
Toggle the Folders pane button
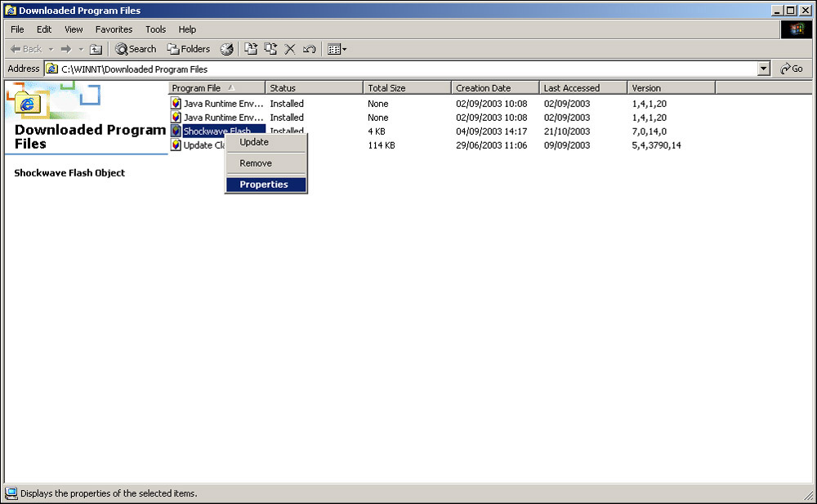tap(189, 49)
